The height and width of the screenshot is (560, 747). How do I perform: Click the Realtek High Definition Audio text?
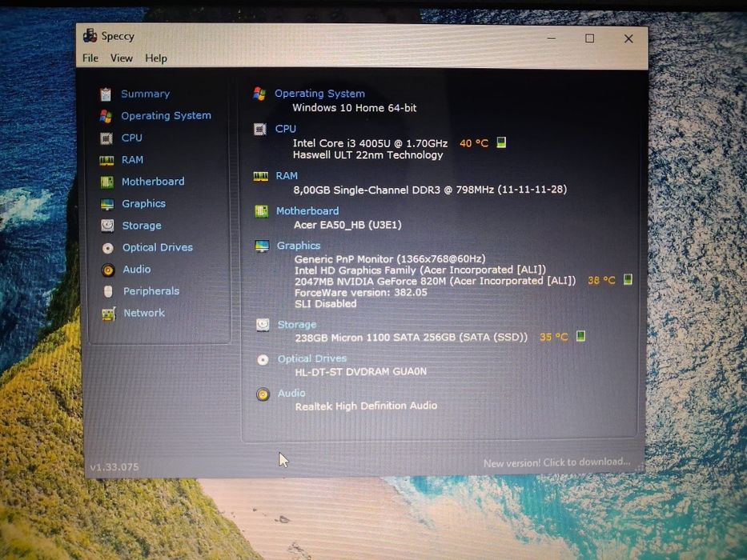[366, 406]
